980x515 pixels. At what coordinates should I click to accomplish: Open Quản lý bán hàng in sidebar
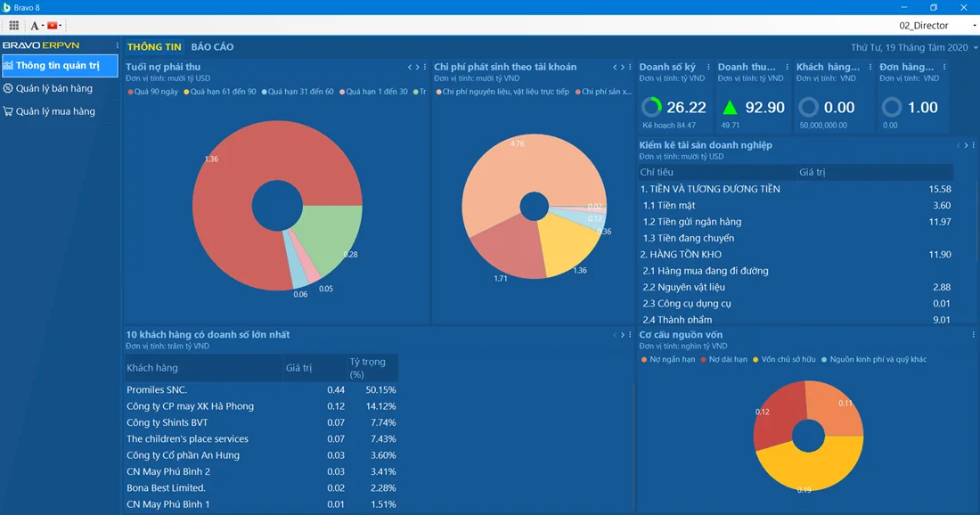tap(53, 88)
